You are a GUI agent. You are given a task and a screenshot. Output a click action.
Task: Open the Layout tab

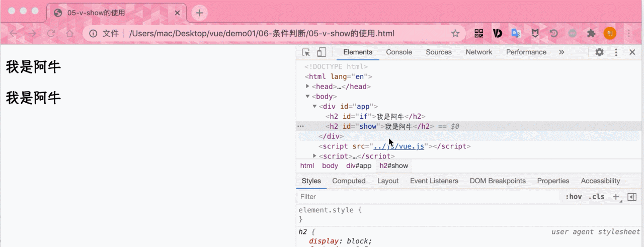click(x=388, y=181)
